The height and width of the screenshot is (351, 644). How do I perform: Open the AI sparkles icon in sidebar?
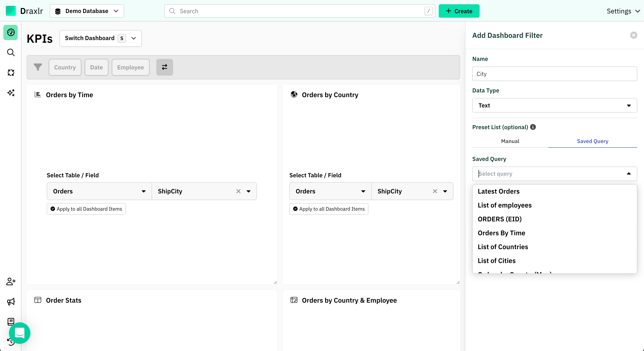click(x=11, y=93)
